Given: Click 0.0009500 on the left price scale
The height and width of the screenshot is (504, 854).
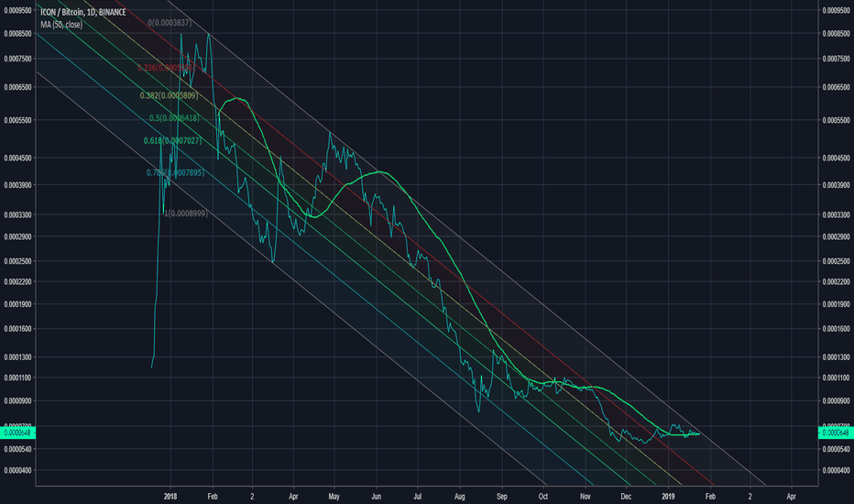Looking at the screenshot, I should point(17,10).
